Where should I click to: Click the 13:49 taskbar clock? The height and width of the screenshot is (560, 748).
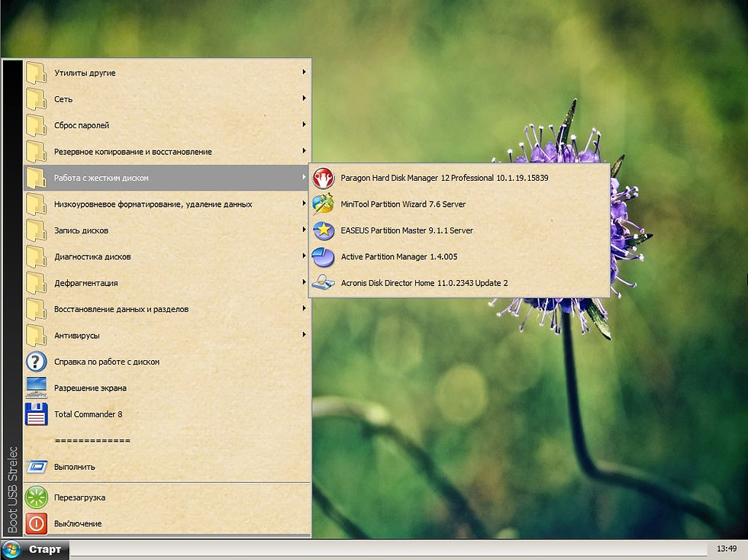point(727,549)
